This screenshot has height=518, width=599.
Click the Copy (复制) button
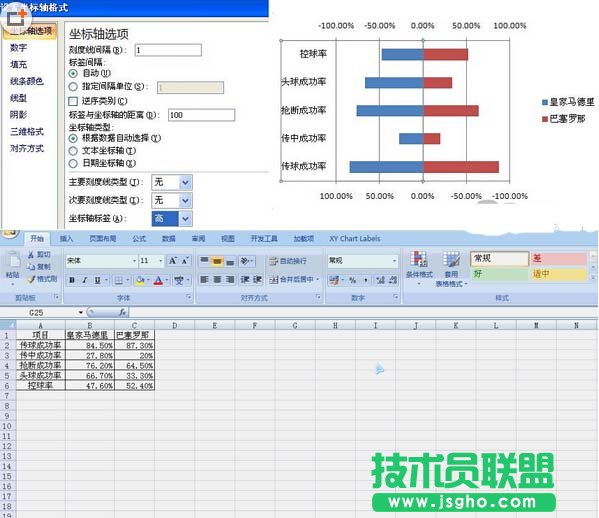point(39,267)
